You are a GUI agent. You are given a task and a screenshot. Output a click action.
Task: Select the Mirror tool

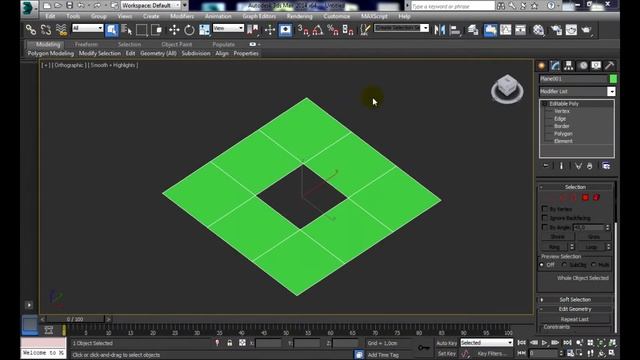click(x=440, y=30)
